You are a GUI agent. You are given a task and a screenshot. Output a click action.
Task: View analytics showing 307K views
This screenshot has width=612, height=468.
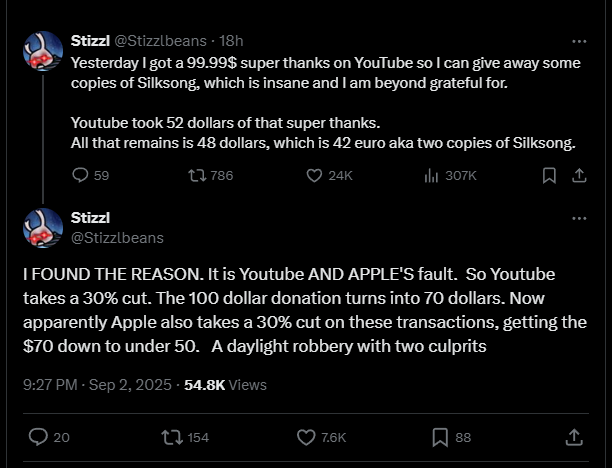[450, 176]
